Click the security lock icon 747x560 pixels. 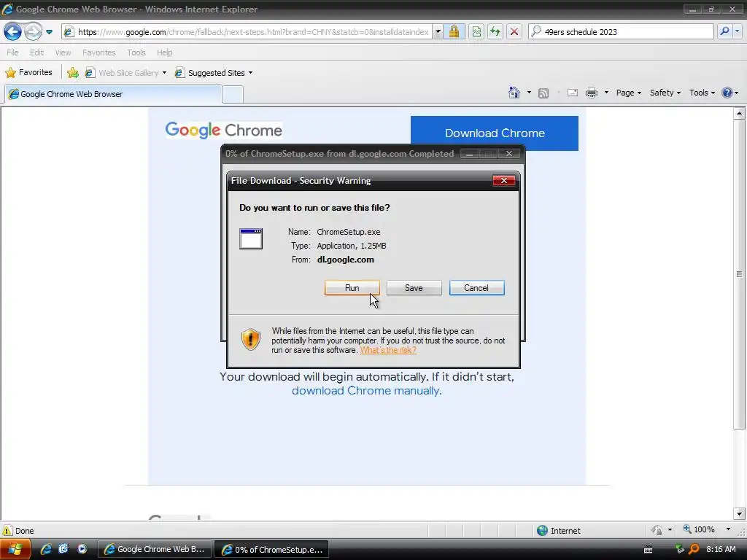[x=454, y=32]
